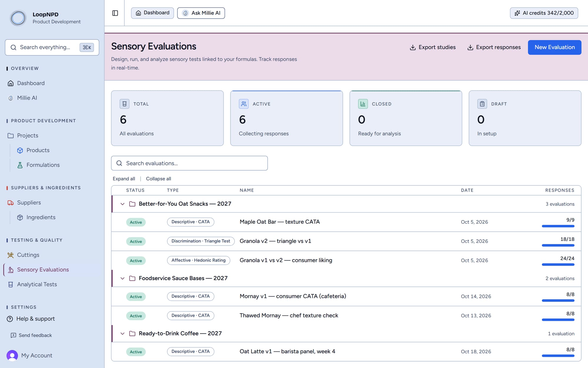Viewport: 588px width, 368px height.
Task: Click the Products cube icon
Action: pos(20,150)
